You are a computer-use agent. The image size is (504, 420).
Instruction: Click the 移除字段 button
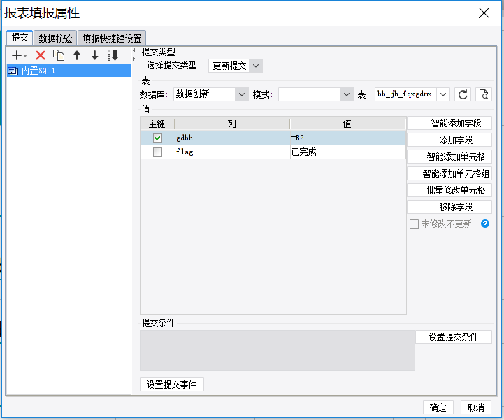[x=449, y=207]
